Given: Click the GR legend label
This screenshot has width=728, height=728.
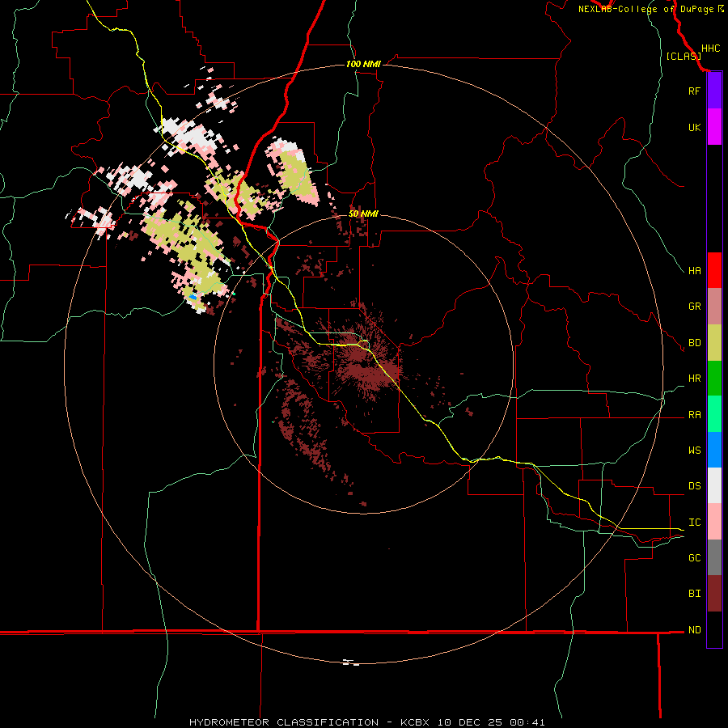Looking at the screenshot, I should 694,307.
